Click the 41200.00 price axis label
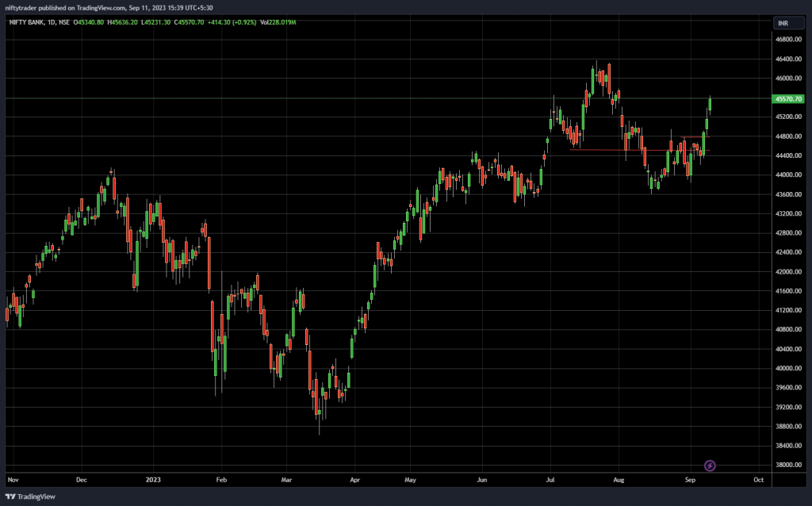812x506 pixels. (x=788, y=310)
